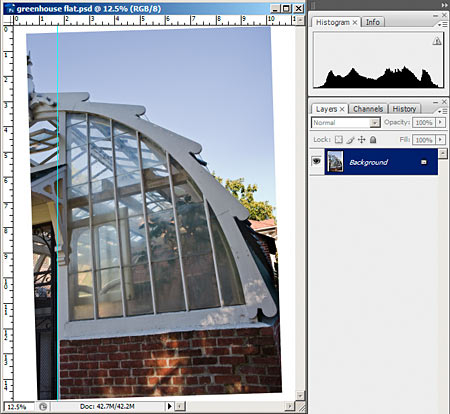Click the cyan vertical guide line
The height and width of the screenshot is (414, 450).
tap(58, 213)
